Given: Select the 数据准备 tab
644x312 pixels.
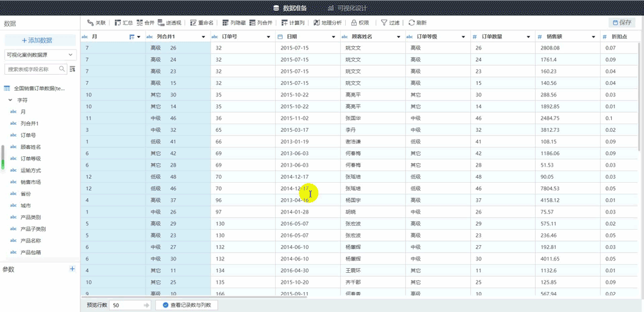Looking at the screenshot, I should tap(290, 8).
